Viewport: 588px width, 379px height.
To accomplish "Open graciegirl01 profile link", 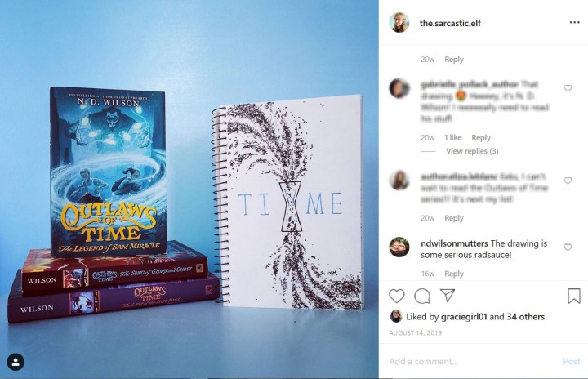I will click(x=464, y=317).
